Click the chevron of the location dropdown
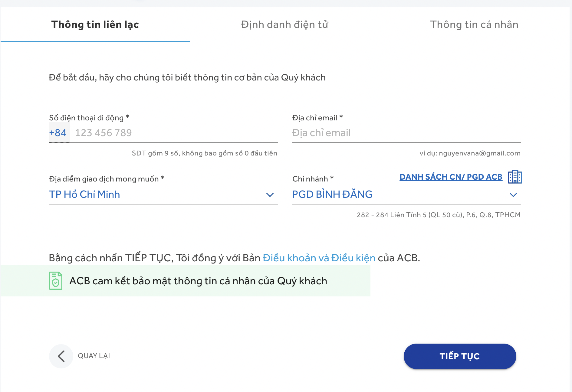 pyautogui.click(x=270, y=195)
